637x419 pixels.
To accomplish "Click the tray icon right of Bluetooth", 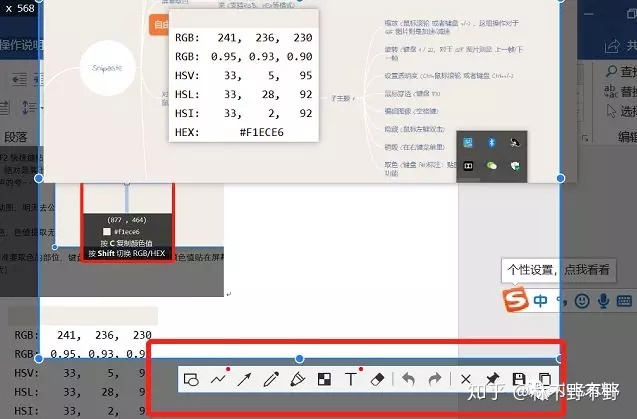I will 515,142.
